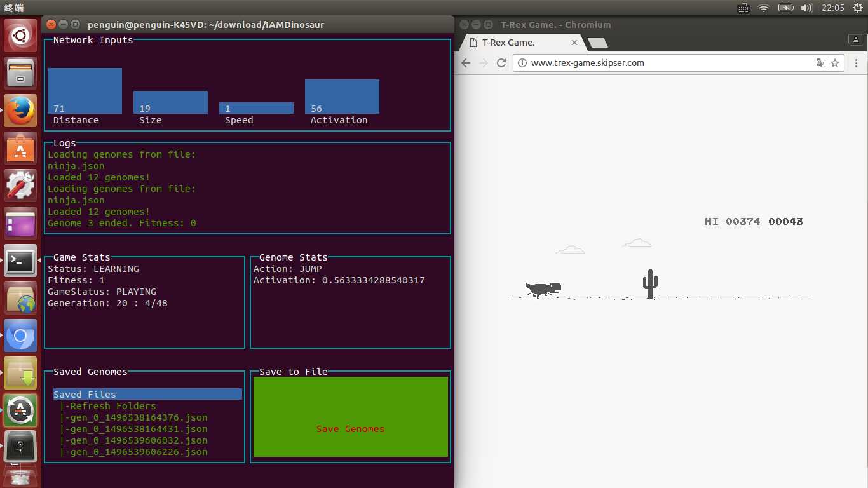
Task: Open the Software Updater launcher icon
Action: 20,410
